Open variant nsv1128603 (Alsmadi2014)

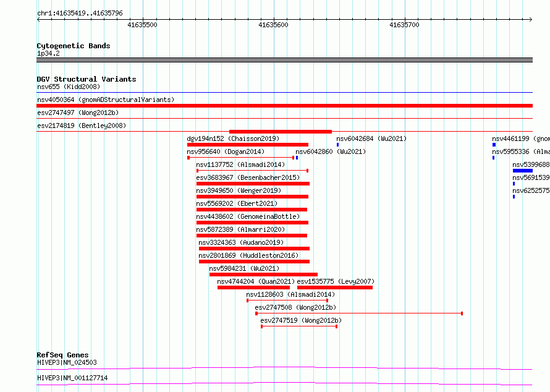pos(290,294)
